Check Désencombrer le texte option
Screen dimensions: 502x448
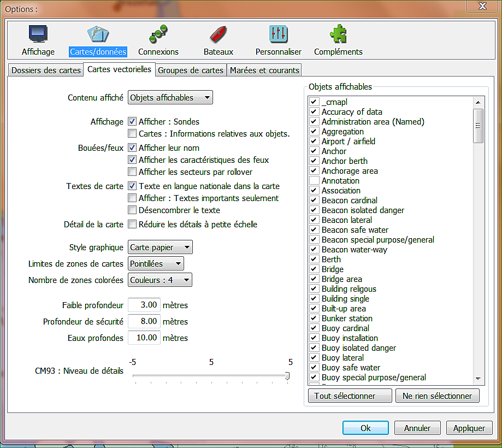click(x=132, y=210)
